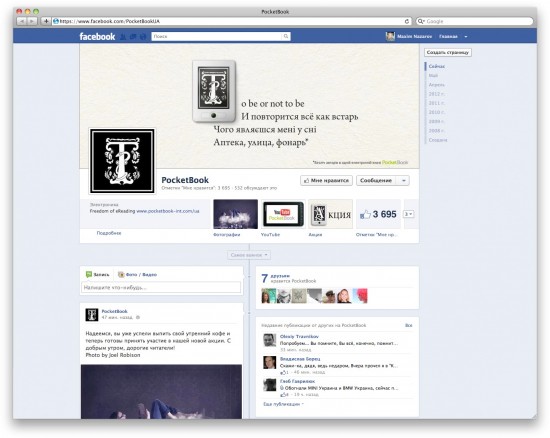Viewport: 550px width, 438px height.
Task: Jump to 2009 г. on the timeline
Action: click(x=437, y=121)
